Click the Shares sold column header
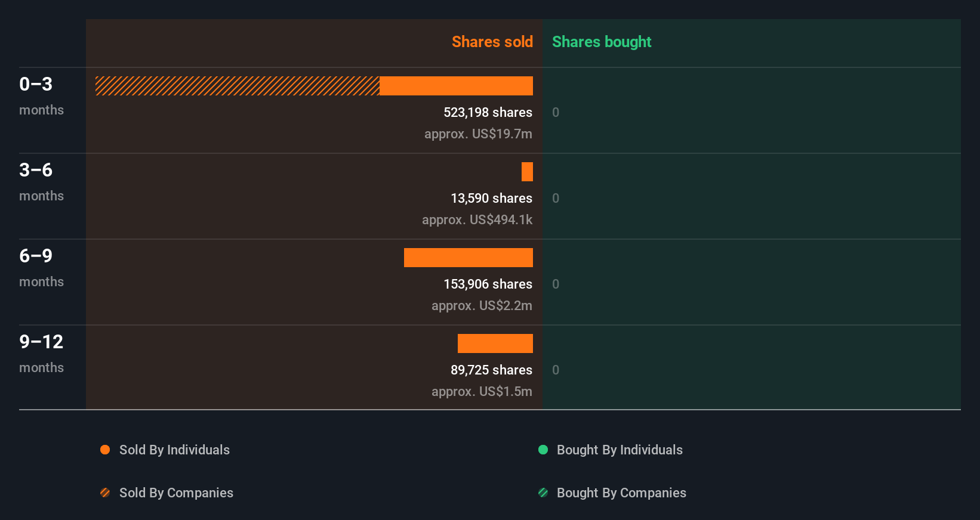The image size is (980, 520). coord(492,42)
